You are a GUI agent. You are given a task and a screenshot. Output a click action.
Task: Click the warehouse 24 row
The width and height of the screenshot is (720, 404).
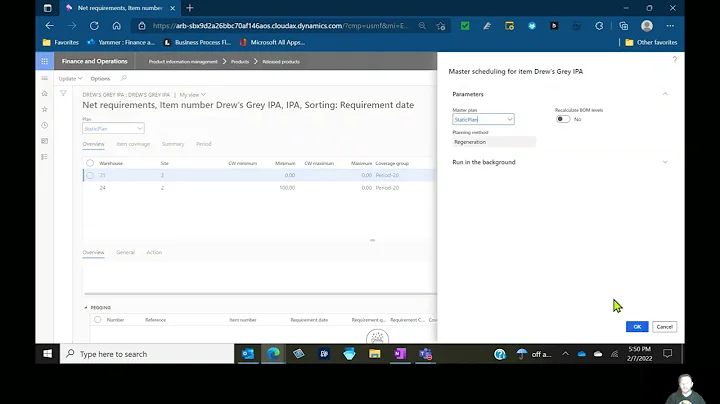259,188
